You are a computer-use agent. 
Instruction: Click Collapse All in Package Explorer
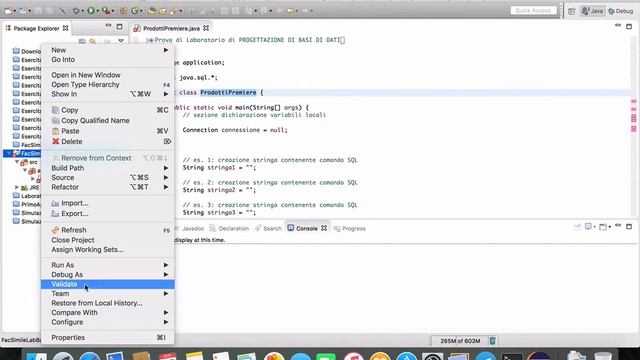[x=82, y=41]
